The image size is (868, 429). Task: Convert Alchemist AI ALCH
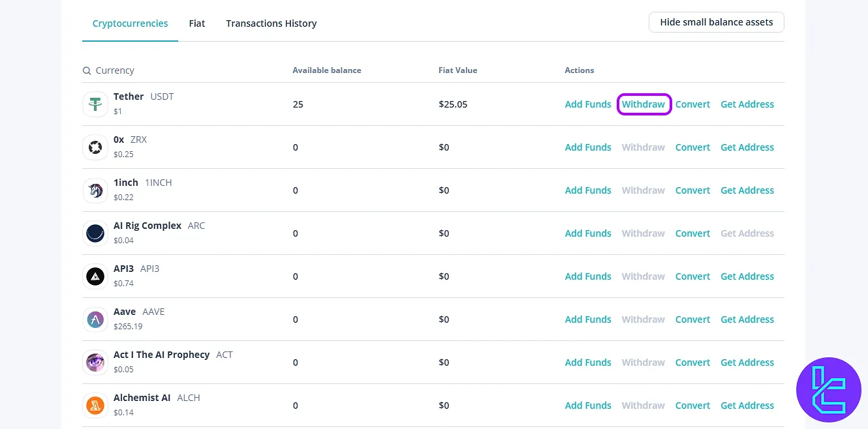692,406
